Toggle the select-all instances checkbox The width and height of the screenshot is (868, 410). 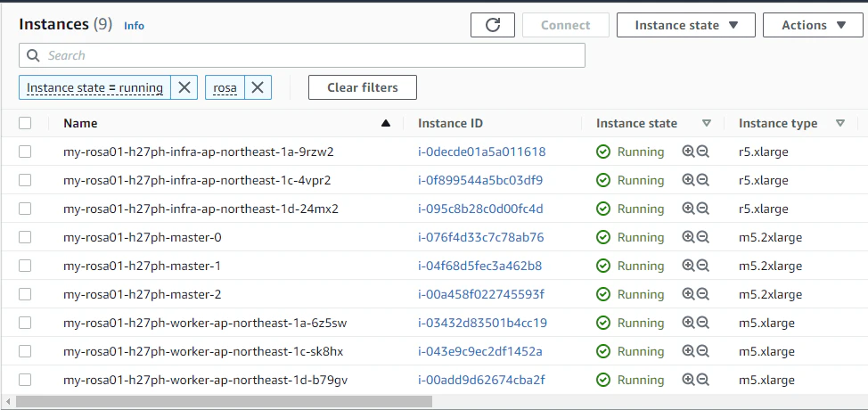(x=25, y=123)
